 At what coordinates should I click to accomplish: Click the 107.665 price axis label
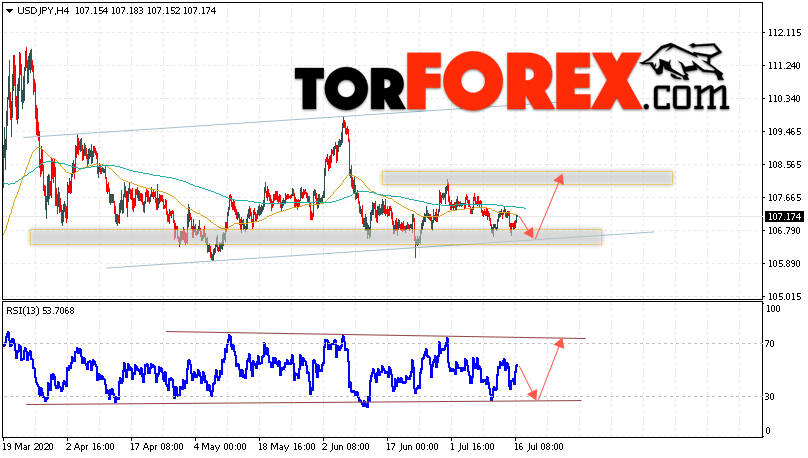784,198
